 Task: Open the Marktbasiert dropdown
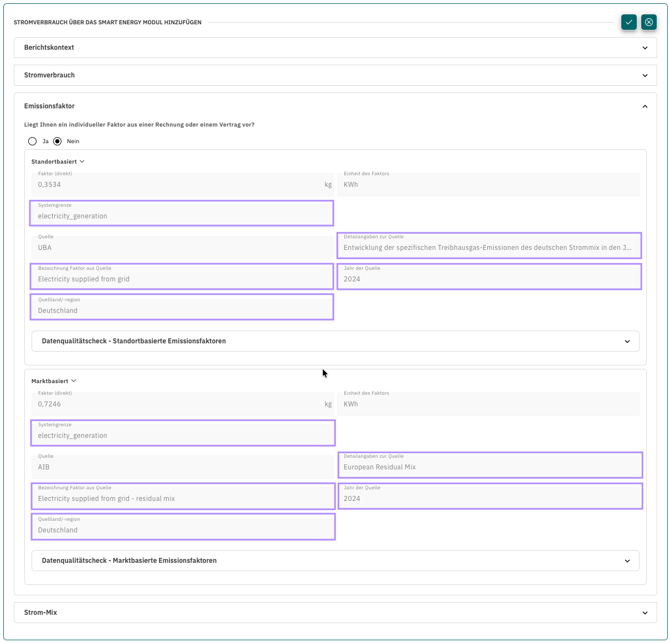pyautogui.click(x=54, y=381)
